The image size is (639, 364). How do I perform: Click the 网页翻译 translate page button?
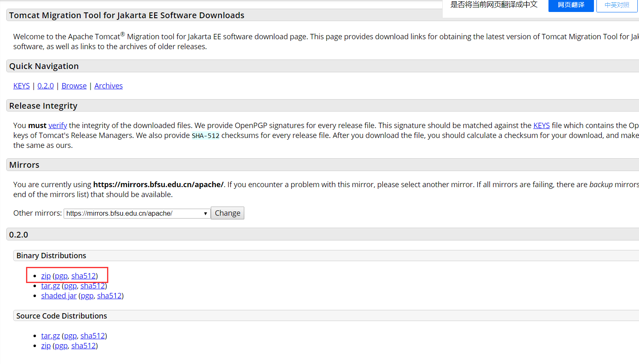(571, 5)
